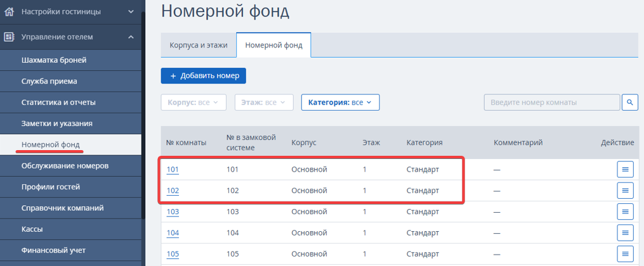Image resolution: width=644 pixels, height=266 pixels.
Task: Open the Категория filter dropdown
Action: click(x=341, y=103)
